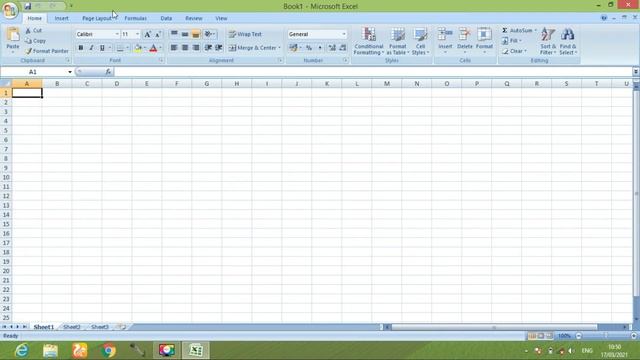Viewport: 640px width, 360px height.
Task: Open text orientation options
Action: pyautogui.click(x=209, y=34)
